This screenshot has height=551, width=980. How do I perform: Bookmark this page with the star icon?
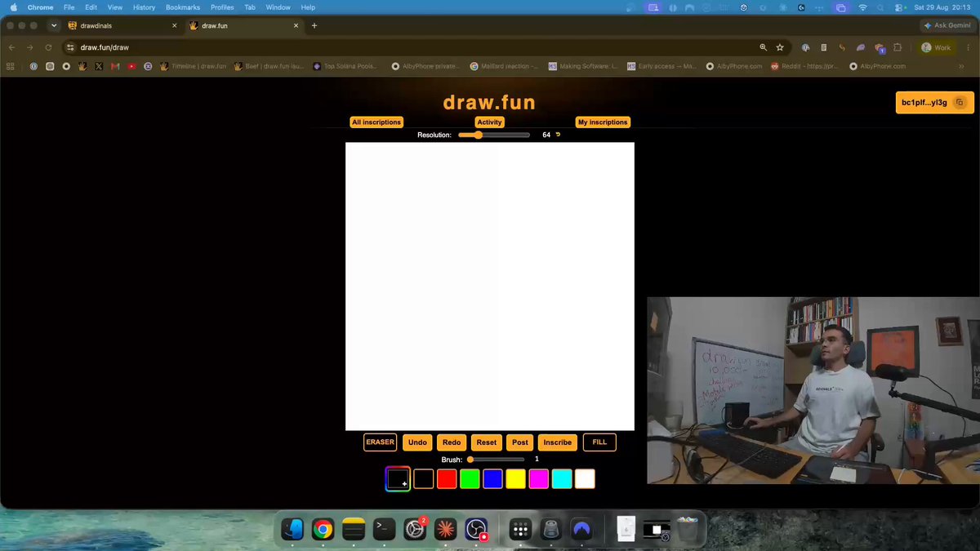point(780,47)
